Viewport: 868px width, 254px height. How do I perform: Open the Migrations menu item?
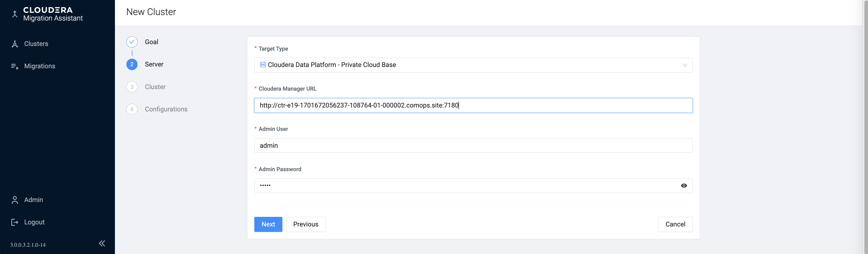click(40, 66)
